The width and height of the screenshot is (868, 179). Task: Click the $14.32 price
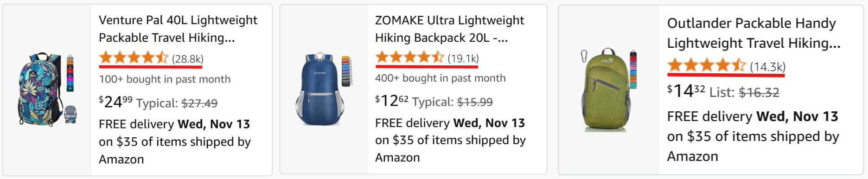(686, 90)
